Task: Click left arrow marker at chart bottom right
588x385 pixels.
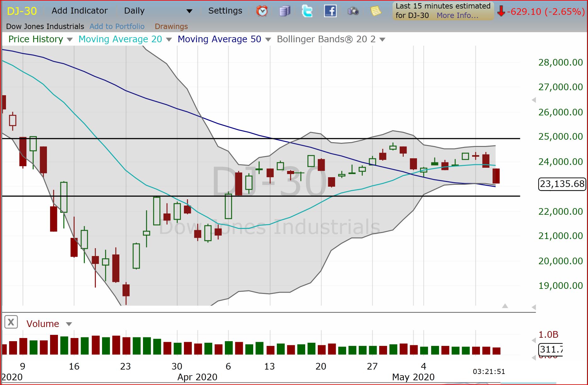Action: click(534, 307)
